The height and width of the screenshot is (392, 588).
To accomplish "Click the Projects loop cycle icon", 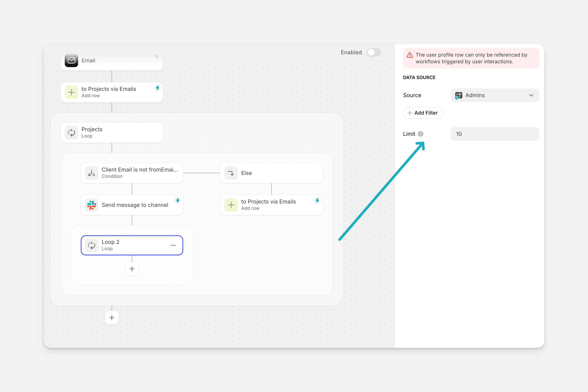I will click(71, 133).
